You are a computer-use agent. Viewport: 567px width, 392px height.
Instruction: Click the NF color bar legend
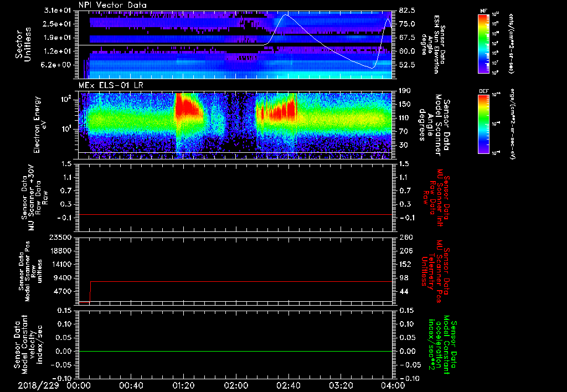[x=483, y=44]
